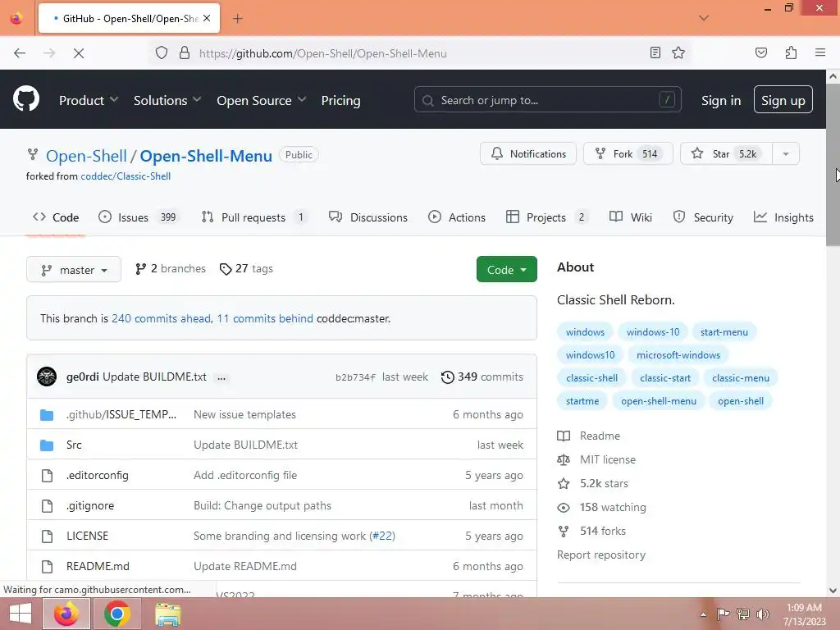Switch to the Actions tab

coord(456,217)
